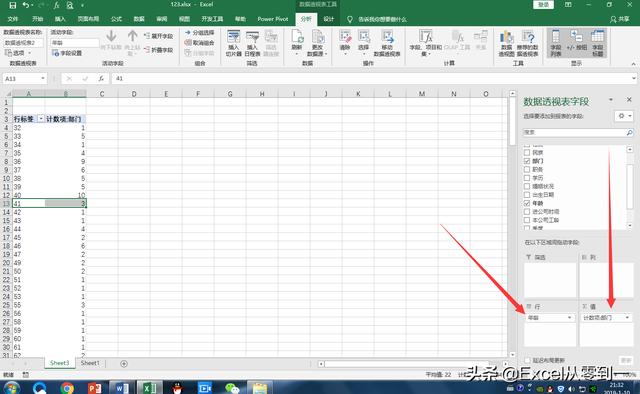Click Expand Field (展开字段) icon

tap(159, 36)
